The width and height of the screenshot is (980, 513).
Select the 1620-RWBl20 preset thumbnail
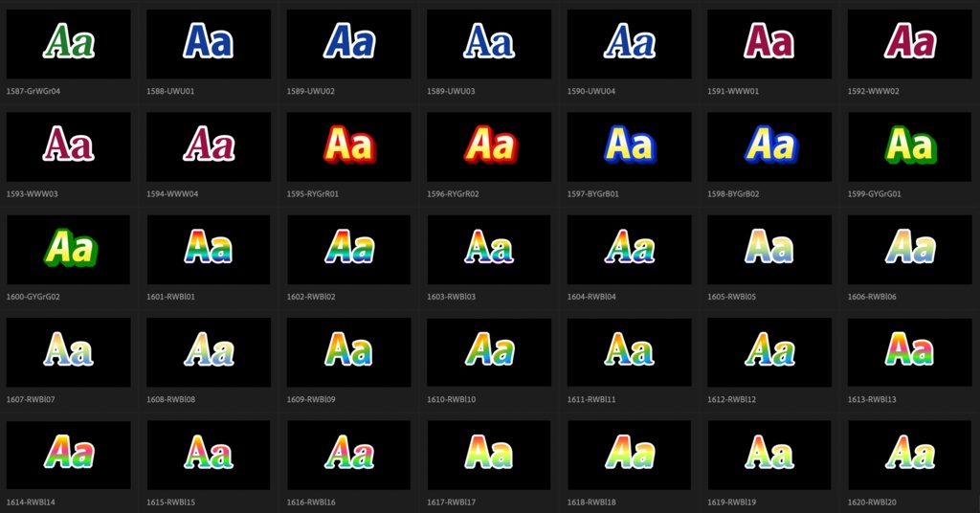click(x=910, y=455)
